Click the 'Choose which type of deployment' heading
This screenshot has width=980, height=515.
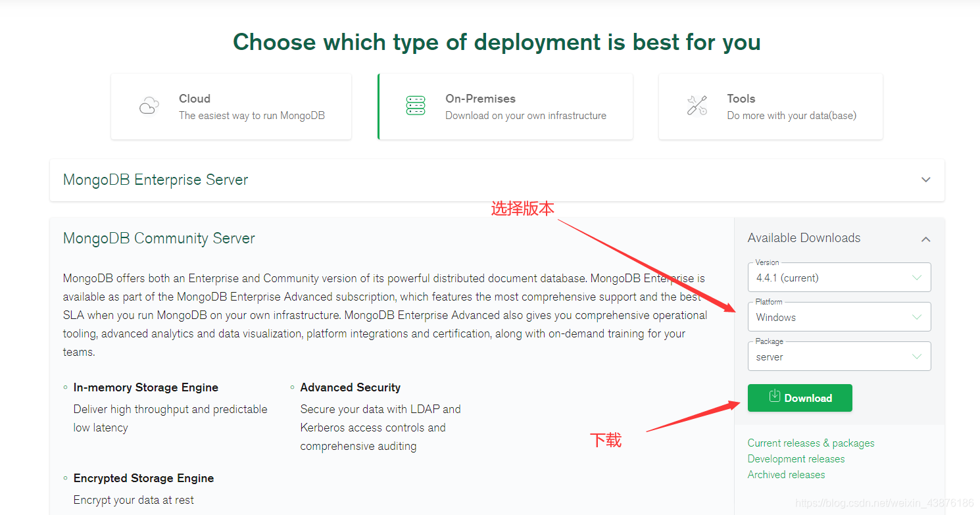click(497, 42)
